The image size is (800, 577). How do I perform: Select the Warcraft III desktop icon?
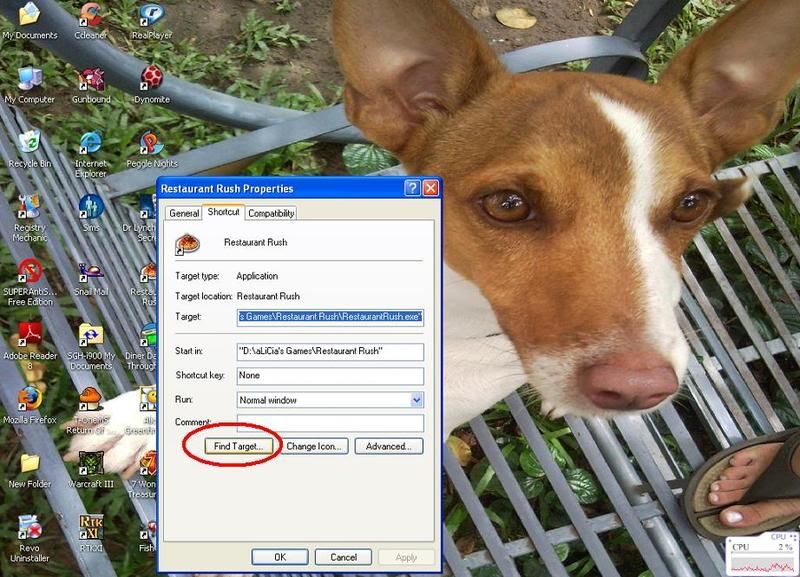(x=91, y=464)
